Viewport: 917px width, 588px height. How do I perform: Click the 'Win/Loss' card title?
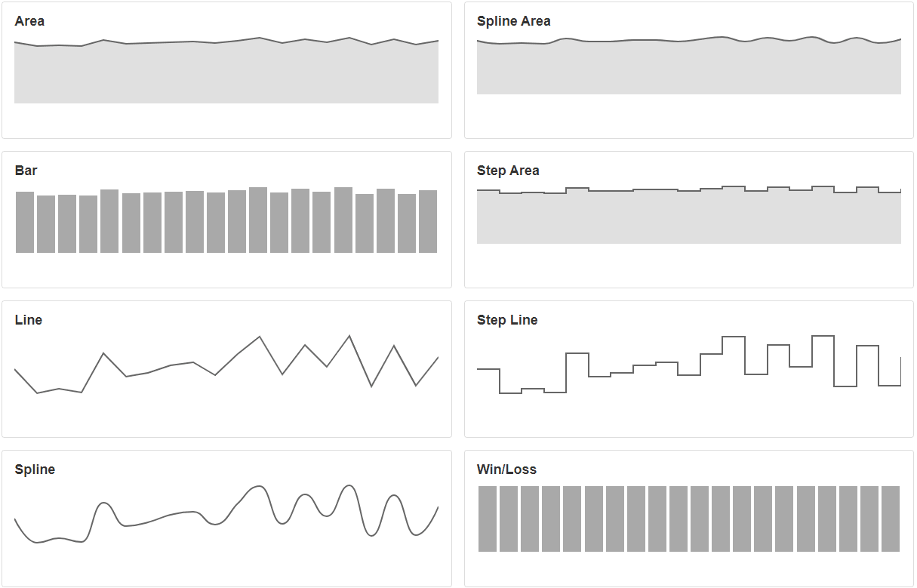(507, 469)
